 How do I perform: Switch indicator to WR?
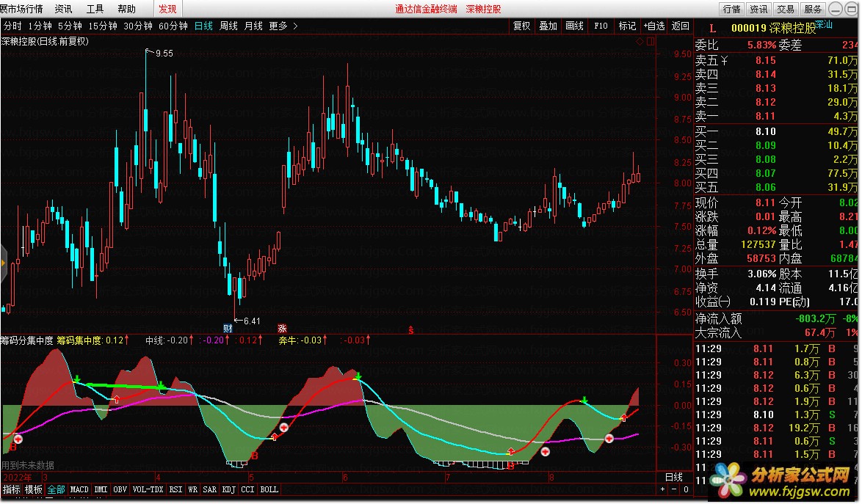pyautogui.click(x=193, y=489)
